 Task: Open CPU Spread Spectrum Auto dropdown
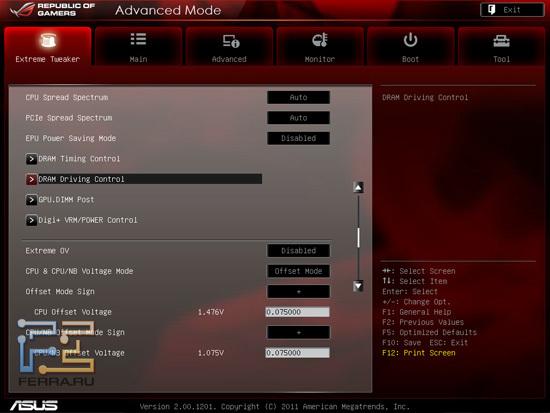(x=299, y=98)
